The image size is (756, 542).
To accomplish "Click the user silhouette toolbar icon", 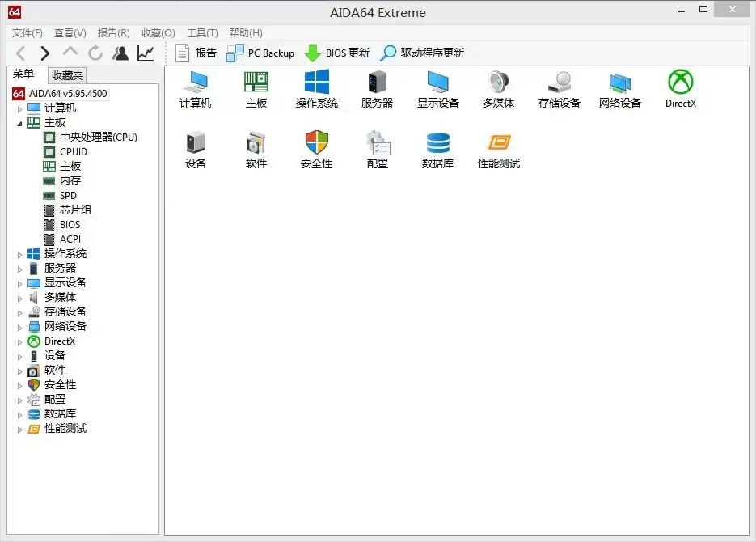I will click(120, 53).
